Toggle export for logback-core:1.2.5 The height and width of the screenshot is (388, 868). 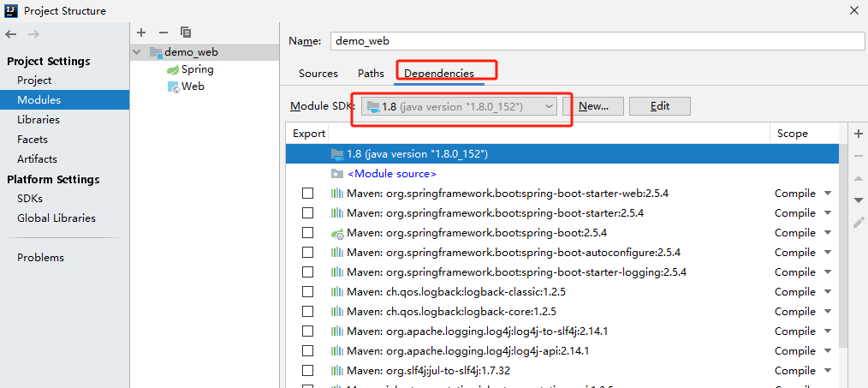(307, 312)
